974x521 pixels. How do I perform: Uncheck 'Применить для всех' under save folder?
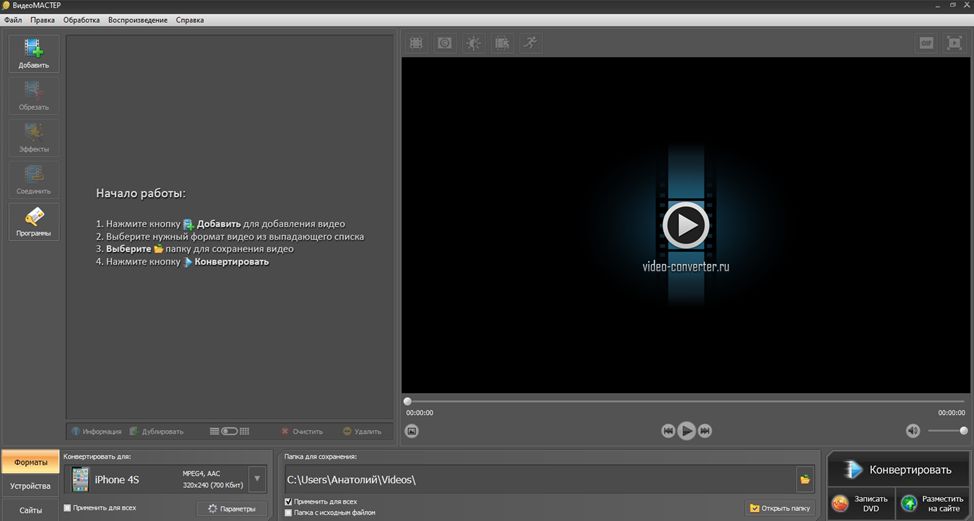click(x=289, y=501)
